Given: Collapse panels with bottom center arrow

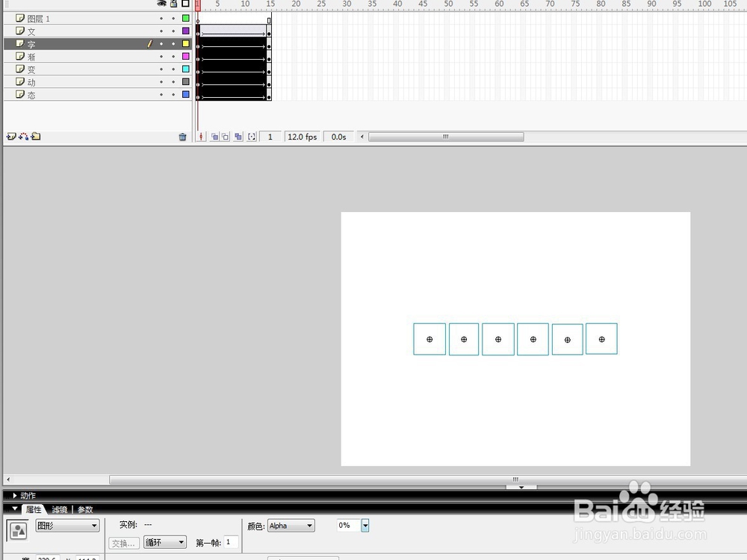Looking at the screenshot, I should tap(521, 487).
